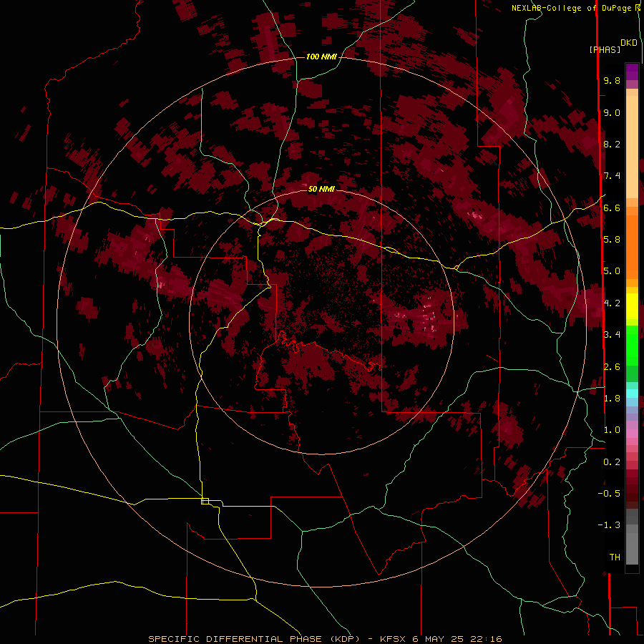Select the 9.8 value on the scale
Image resolution: width=644 pixels, height=644 pixels.
pyautogui.click(x=612, y=80)
